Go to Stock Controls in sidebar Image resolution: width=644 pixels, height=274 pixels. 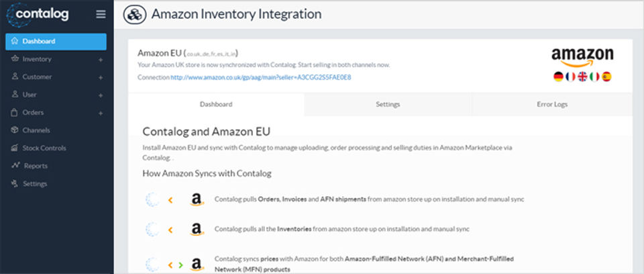coord(44,148)
